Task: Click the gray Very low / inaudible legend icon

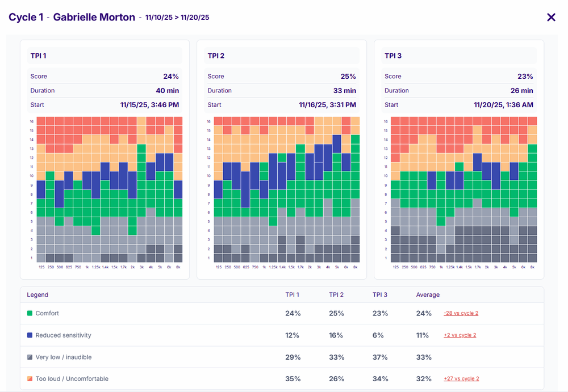Action: pos(30,357)
